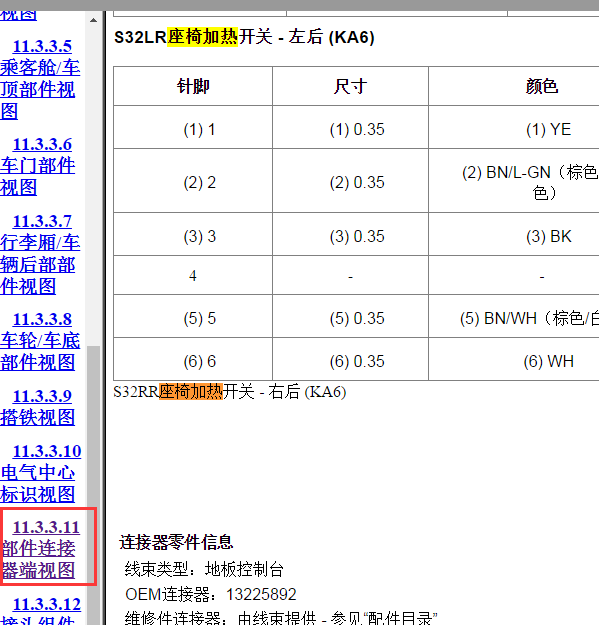Viewport: 599px width, 625px height.
Task: Click size cell (2) 0.35
Action: (350, 181)
